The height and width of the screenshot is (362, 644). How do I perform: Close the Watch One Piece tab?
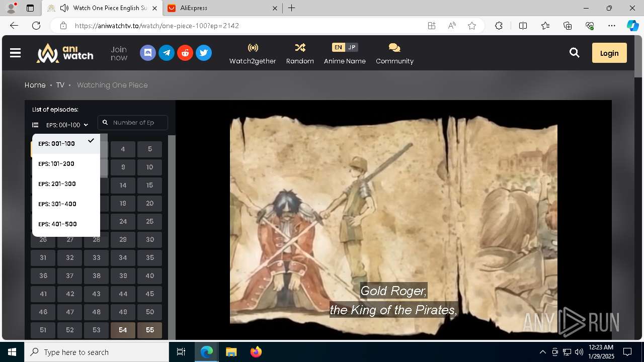pos(154,8)
